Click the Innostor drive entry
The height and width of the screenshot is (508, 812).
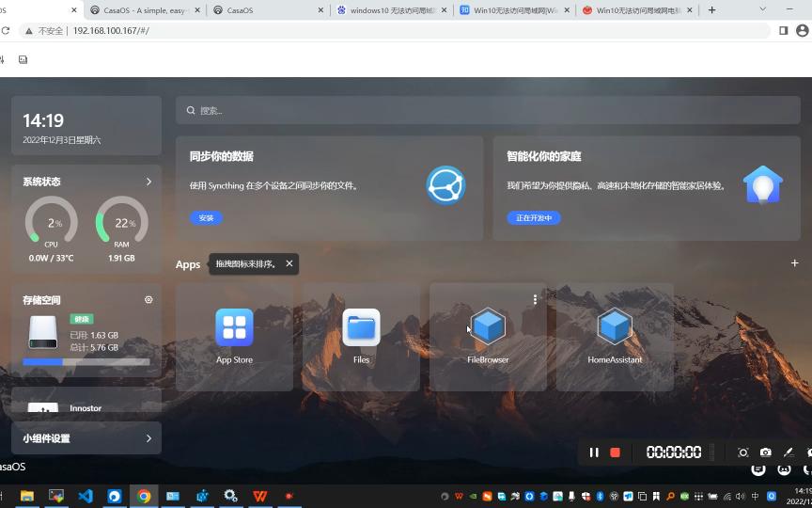[x=86, y=408]
